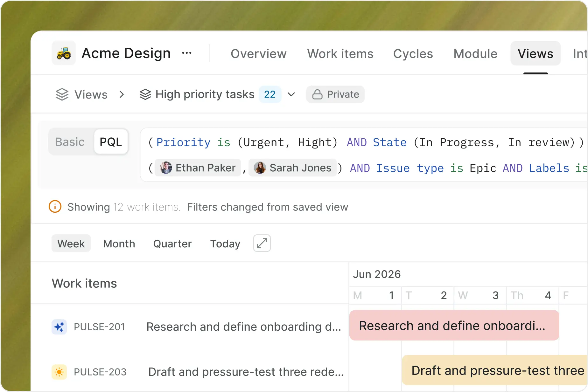Click the breadcrumb chevron after Views
Screen dimensions: 588x392
[122, 94]
